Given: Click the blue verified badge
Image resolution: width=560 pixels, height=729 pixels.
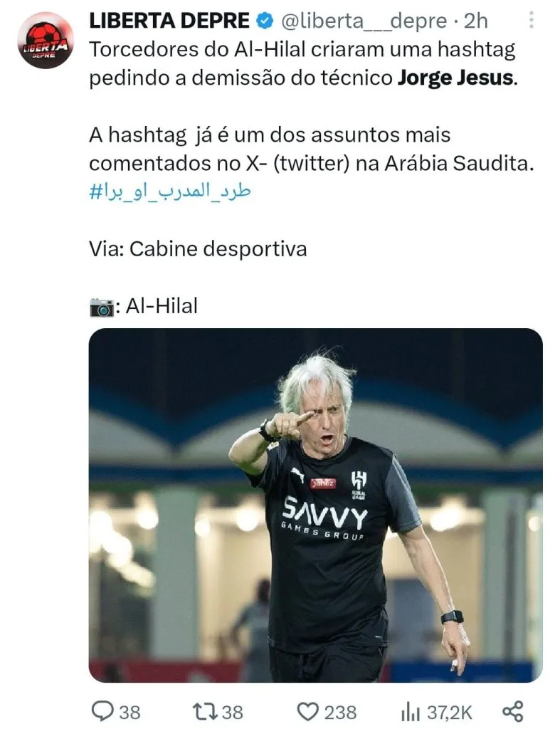Looking at the screenshot, I should pos(265,21).
